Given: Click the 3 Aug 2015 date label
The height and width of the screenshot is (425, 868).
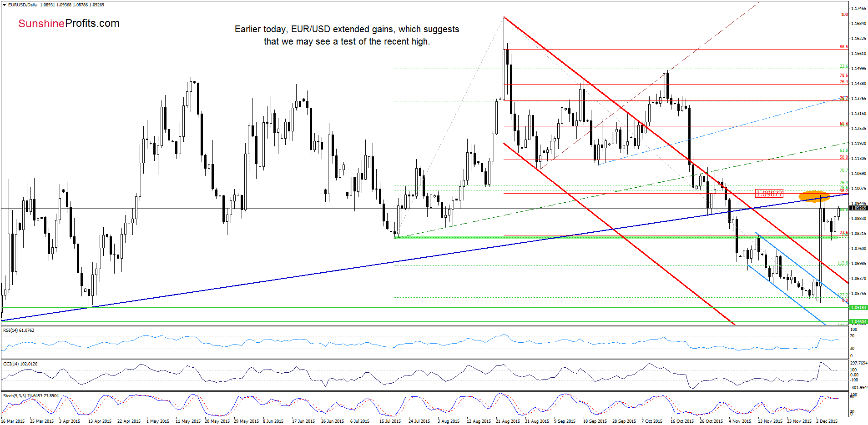Looking at the screenshot, I should pos(449,421).
